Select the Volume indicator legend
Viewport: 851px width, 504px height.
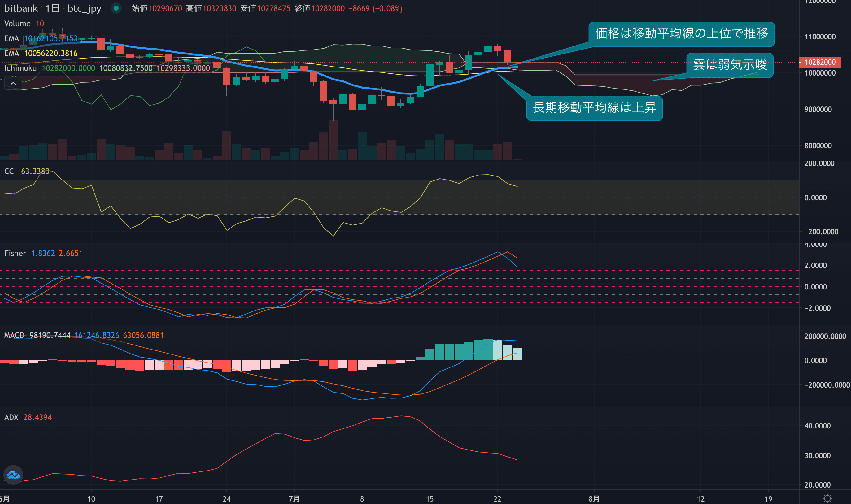pos(17,24)
